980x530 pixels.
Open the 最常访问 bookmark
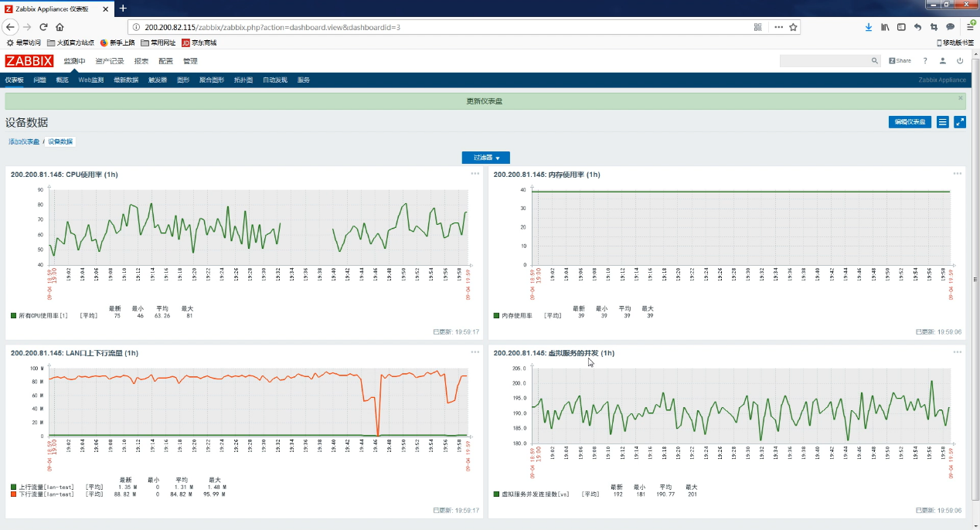[x=23, y=43]
